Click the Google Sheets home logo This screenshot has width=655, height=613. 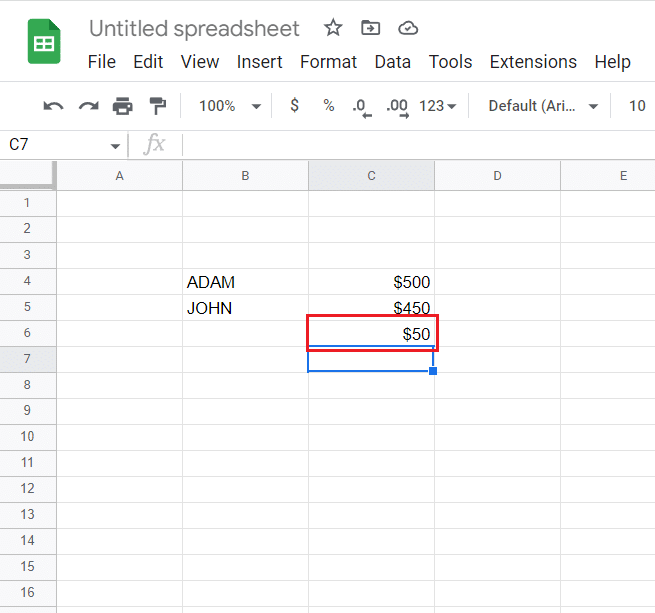coord(44,41)
